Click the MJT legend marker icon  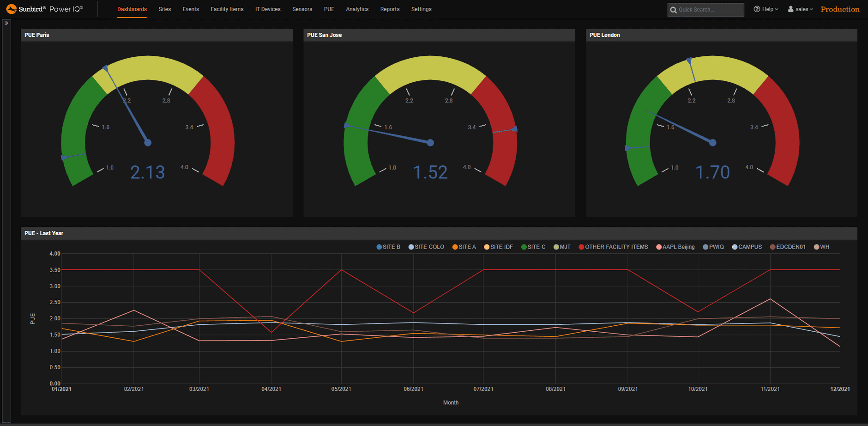click(x=556, y=247)
